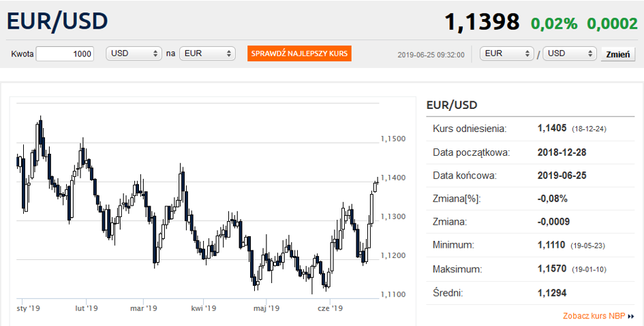Open the EUR target currency dropdown next to 'na'
This screenshot has width=644, height=326.
207,53
